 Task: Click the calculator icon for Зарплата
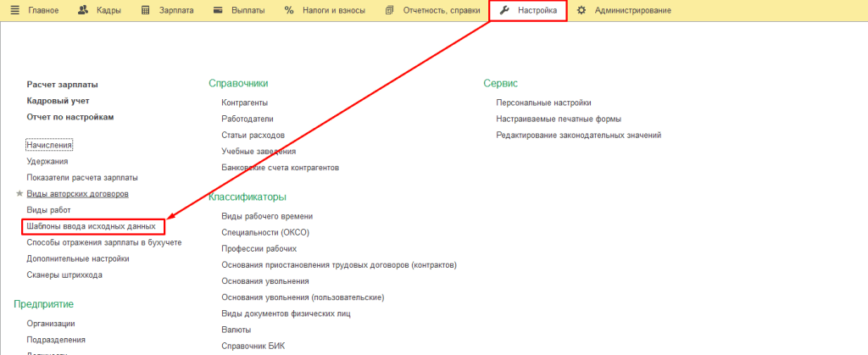145,10
